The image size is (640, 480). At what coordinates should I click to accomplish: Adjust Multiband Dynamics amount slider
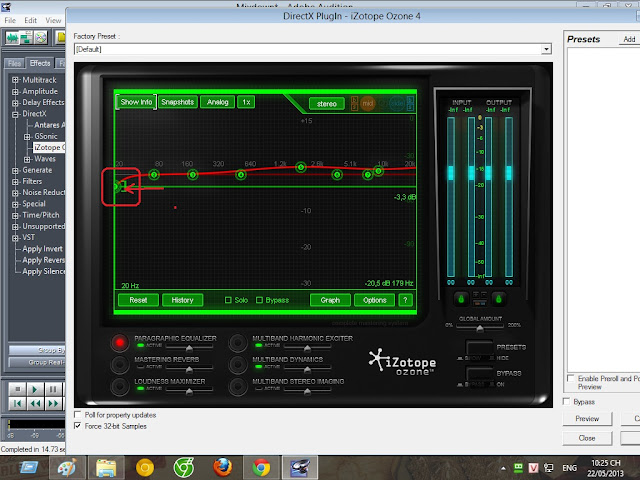tap(307, 369)
